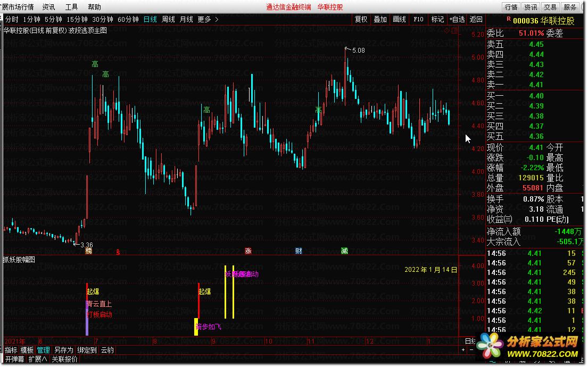This screenshot has width=588, height=367.
Task: Click the 2022年1月14日 date label
Action: [431, 270]
